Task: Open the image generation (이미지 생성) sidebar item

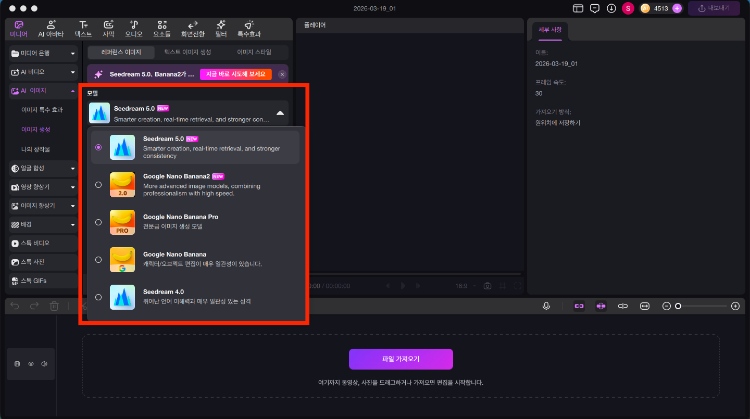Action: point(36,130)
